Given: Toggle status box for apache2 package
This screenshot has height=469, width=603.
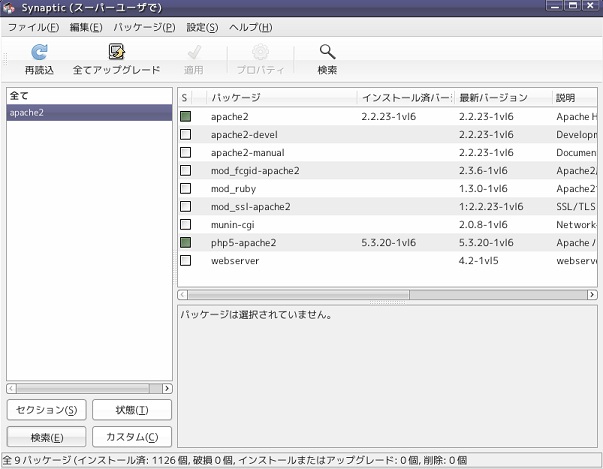Looking at the screenshot, I should pyautogui.click(x=186, y=116).
